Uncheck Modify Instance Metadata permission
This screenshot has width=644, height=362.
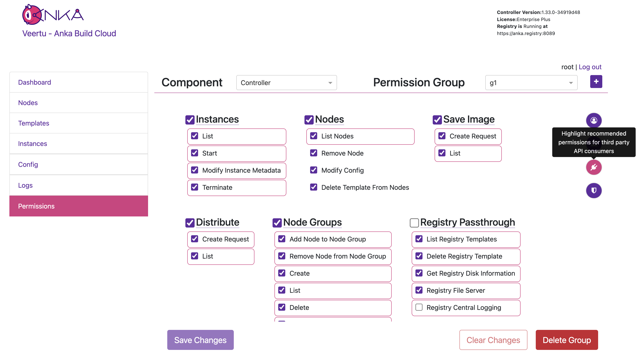pyautogui.click(x=195, y=170)
